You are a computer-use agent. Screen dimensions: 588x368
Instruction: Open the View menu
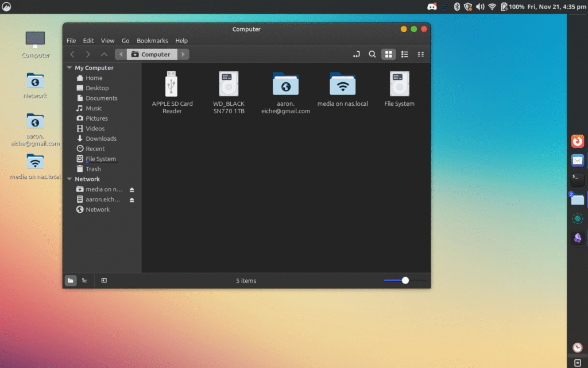coord(107,41)
